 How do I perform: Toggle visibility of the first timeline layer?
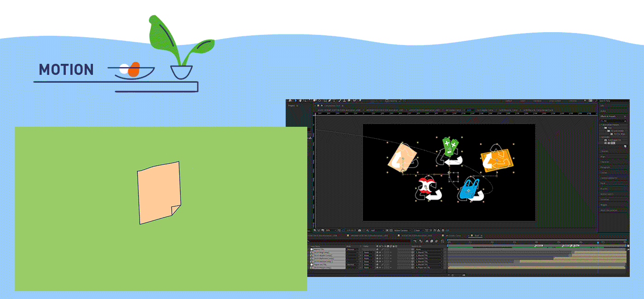(311, 249)
